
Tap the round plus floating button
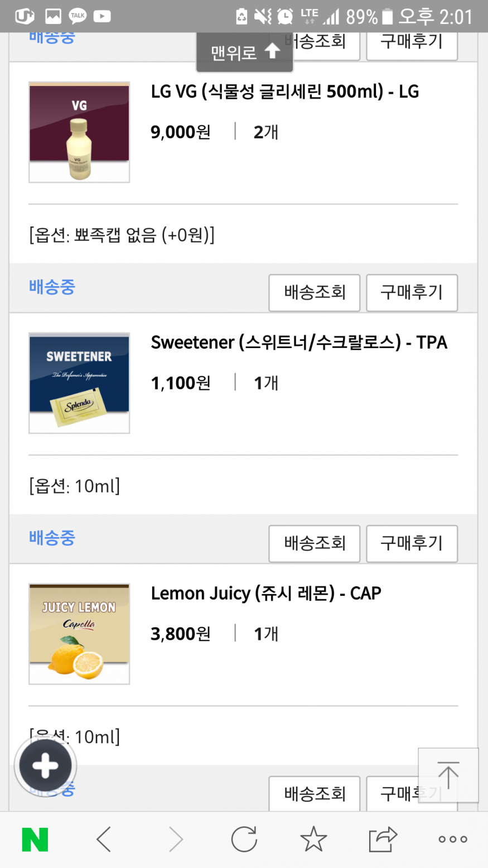pos(45,766)
